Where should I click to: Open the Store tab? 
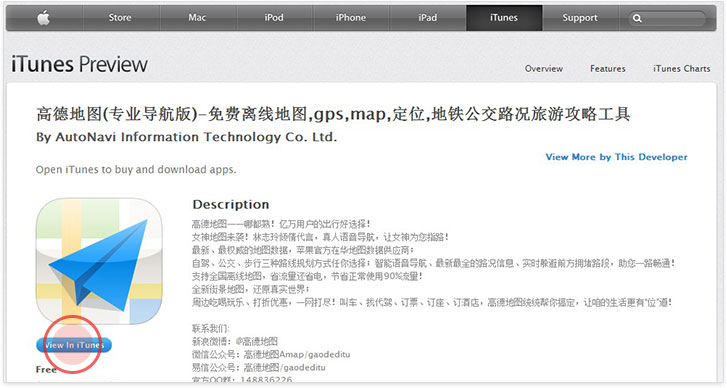120,18
